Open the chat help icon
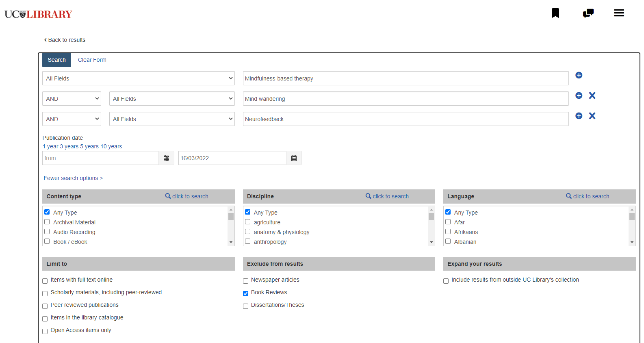This screenshot has width=644, height=343. tap(588, 13)
